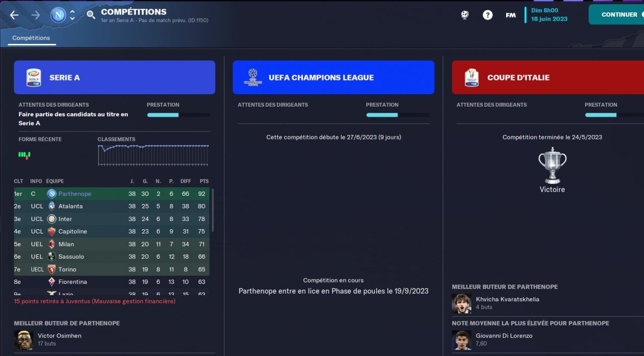Click the ÉQUIPE column header

(55, 181)
